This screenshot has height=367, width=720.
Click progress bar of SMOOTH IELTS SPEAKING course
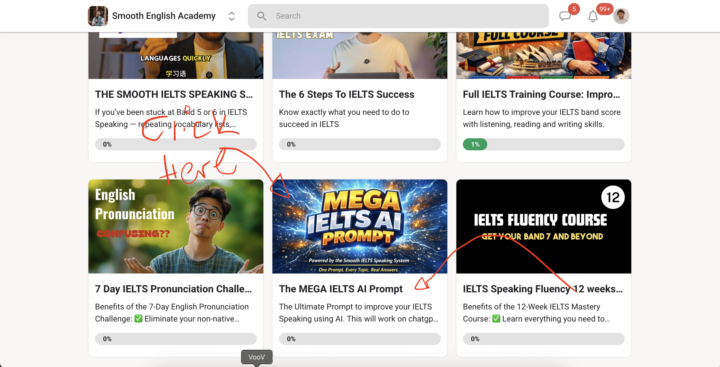pos(176,144)
